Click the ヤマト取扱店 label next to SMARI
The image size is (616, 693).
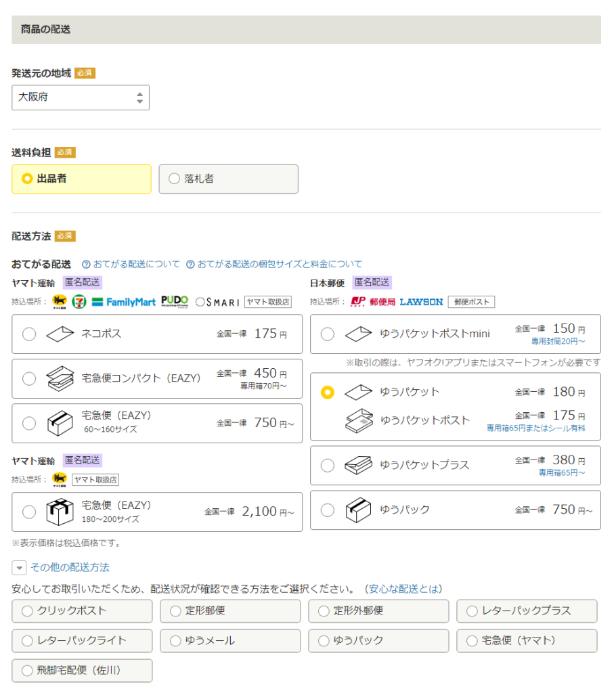tap(267, 302)
